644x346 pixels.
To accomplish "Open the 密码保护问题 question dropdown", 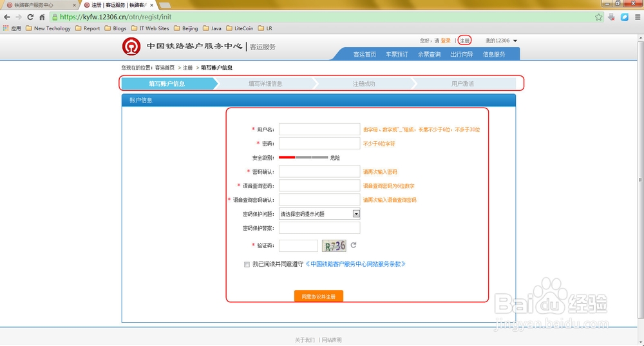I will click(319, 214).
